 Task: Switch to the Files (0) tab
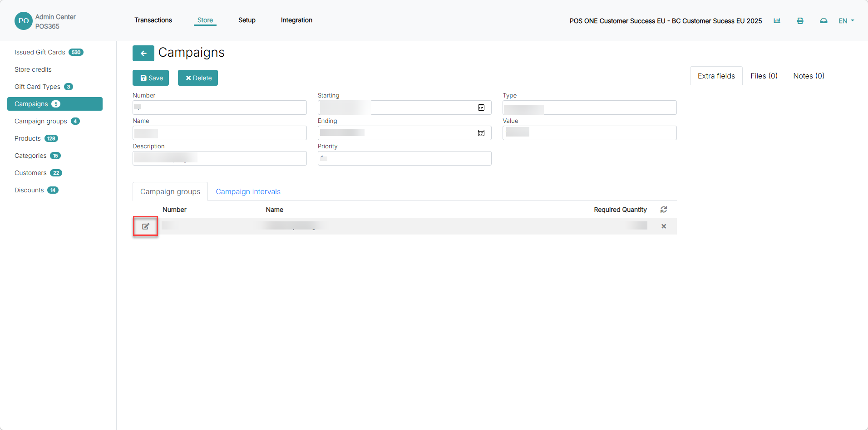click(764, 76)
